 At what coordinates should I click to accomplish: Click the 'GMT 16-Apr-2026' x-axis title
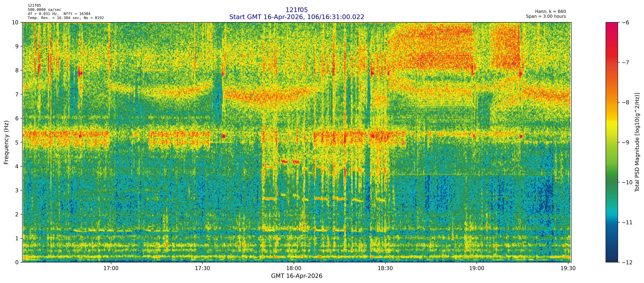click(297, 276)
